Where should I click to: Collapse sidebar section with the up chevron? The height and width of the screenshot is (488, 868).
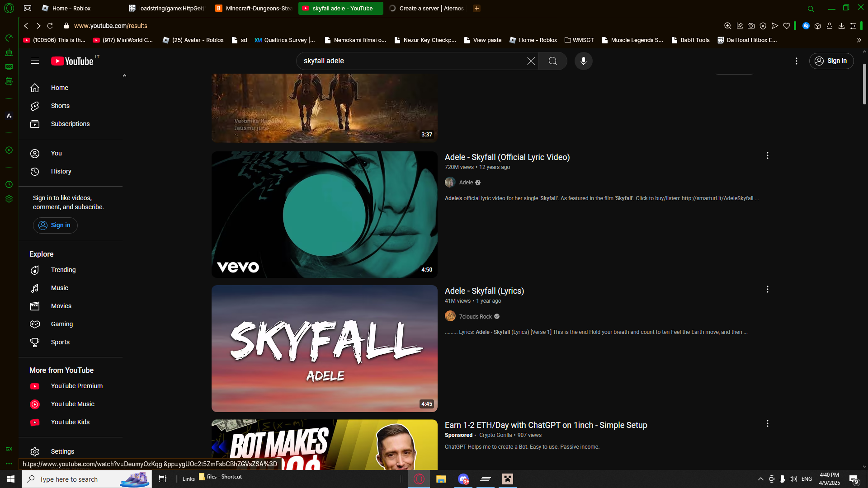[x=124, y=76]
